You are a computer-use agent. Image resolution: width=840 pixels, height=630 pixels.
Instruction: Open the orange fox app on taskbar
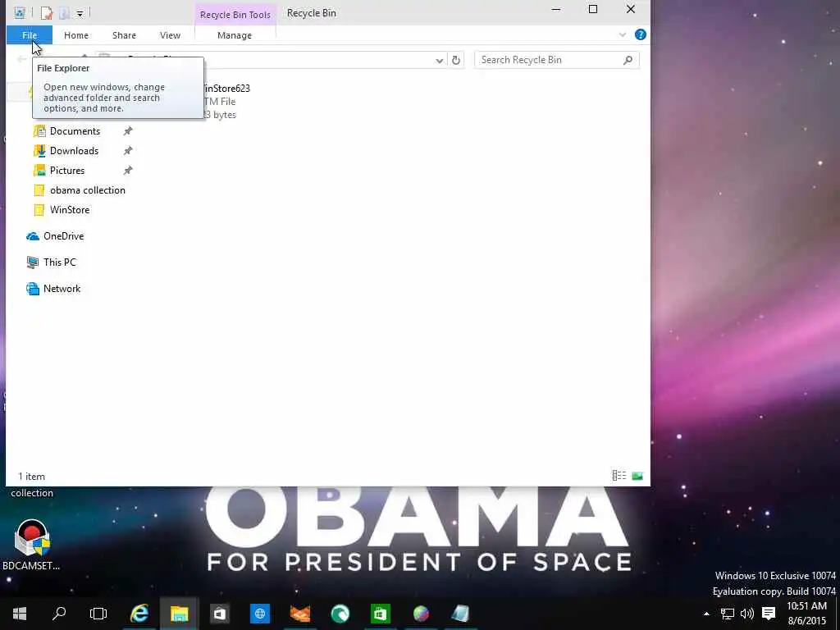coord(300,614)
